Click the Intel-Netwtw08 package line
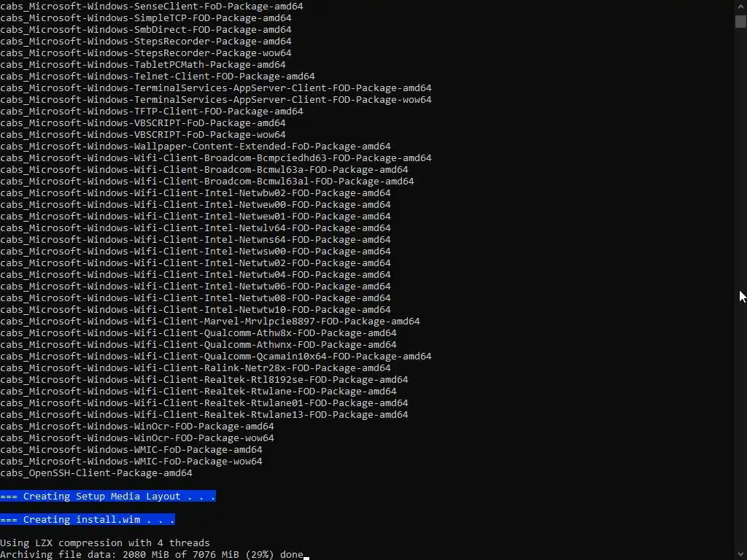747x560 pixels. coord(196,298)
